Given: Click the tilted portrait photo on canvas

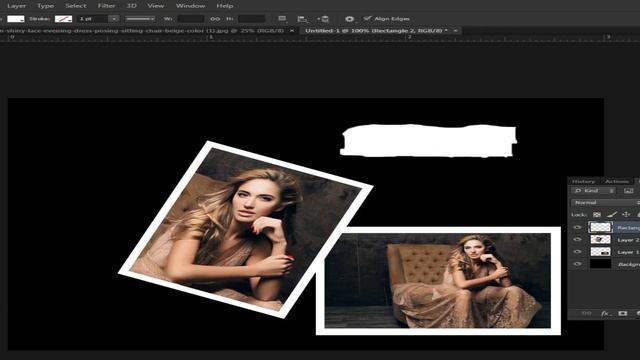Looking at the screenshot, I should [x=245, y=229].
